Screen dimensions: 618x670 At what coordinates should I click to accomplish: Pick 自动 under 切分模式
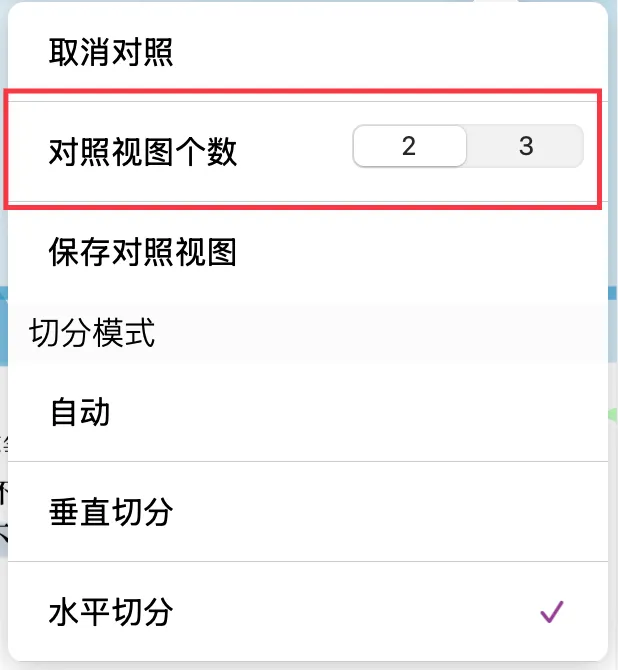click(308, 411)
